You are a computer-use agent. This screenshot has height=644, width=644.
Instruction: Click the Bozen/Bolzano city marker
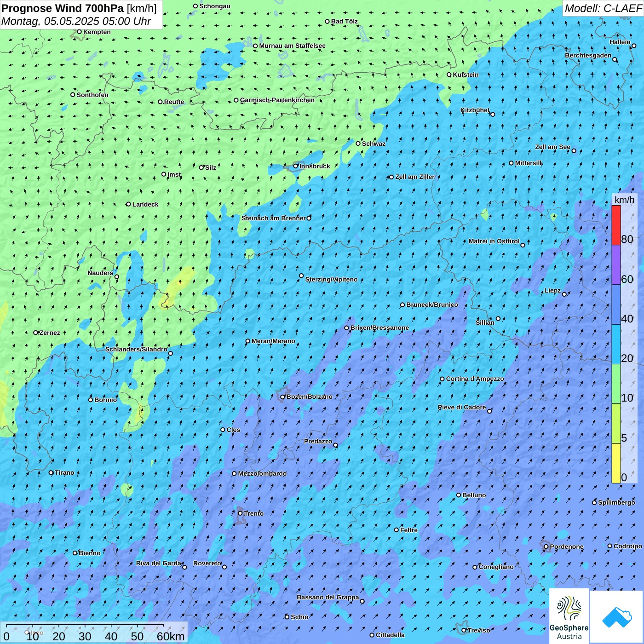[283, 397]
